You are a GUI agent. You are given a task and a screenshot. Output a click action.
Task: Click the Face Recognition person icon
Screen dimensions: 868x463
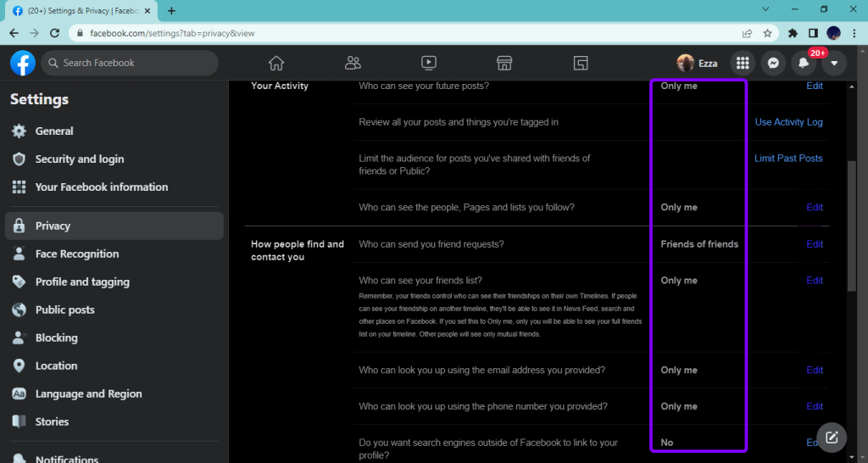[19, 254]
